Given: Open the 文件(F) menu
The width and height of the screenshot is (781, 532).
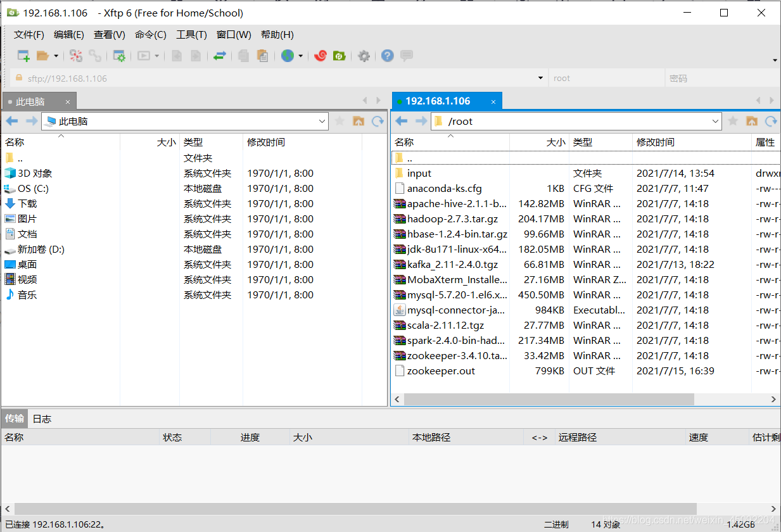Looking at the screenshot, I should 29,35.
